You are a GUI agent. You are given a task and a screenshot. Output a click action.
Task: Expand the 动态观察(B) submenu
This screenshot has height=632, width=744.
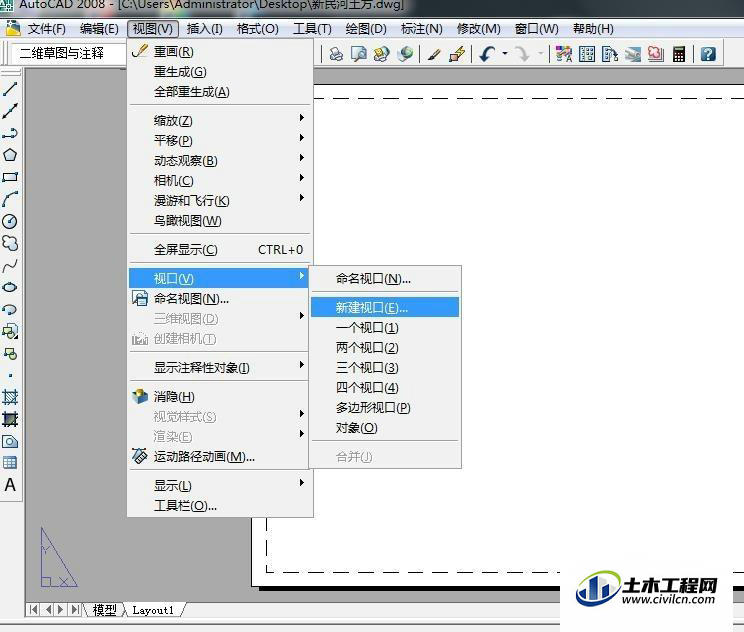coord(220,161)
